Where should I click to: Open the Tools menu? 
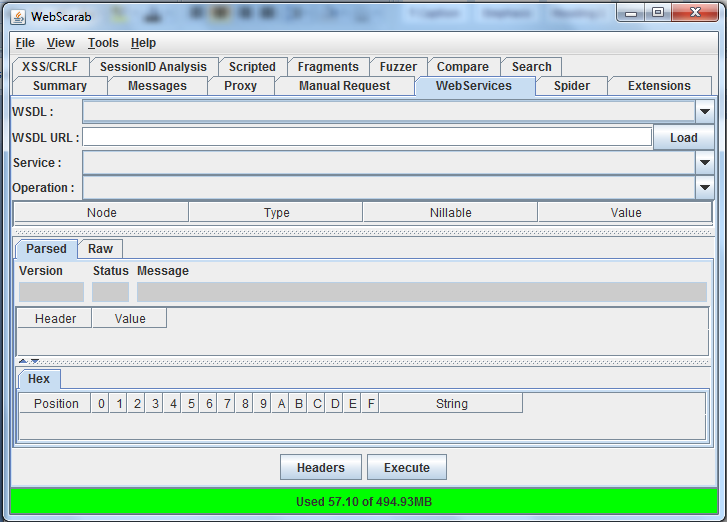[x=103, y=43]
